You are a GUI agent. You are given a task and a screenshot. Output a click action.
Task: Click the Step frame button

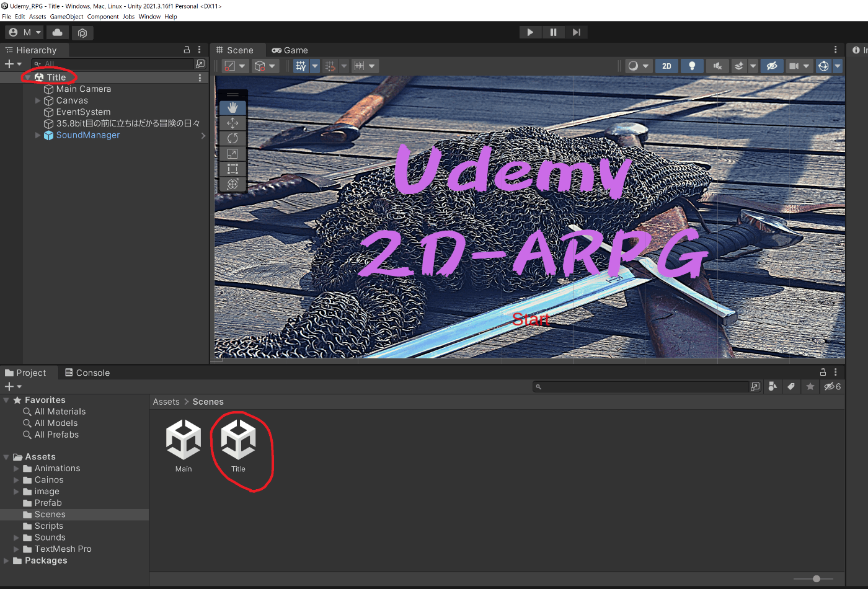pos(577,32)
